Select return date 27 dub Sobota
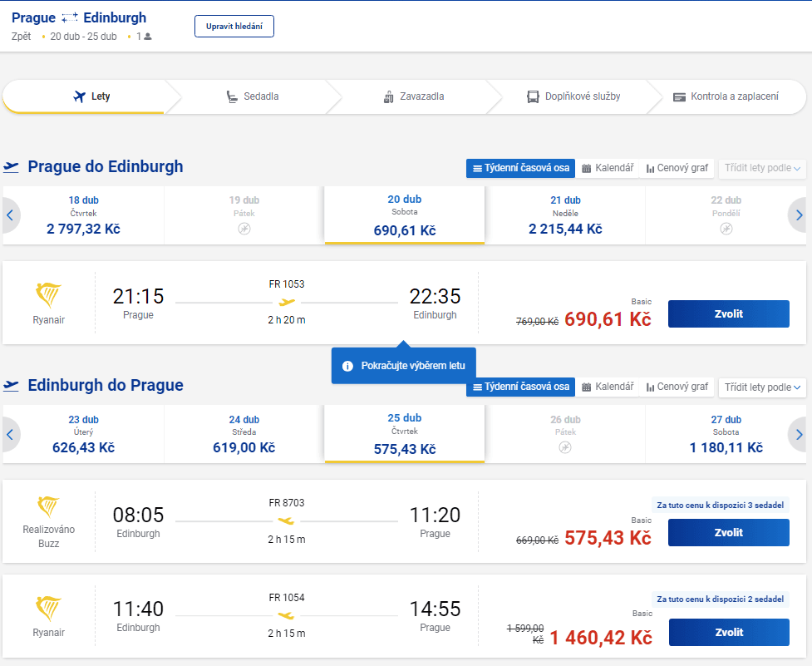 coord(726,434)
